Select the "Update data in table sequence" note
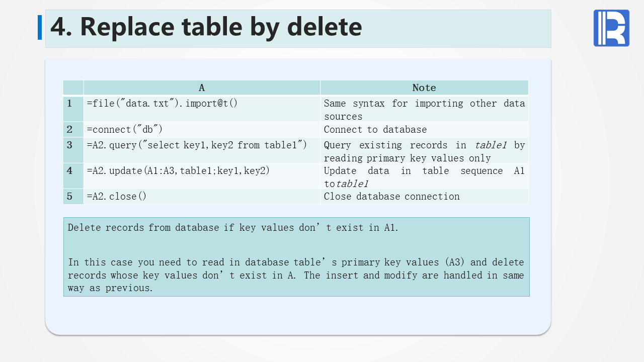644x362 pixels. (x=424, y=176)
